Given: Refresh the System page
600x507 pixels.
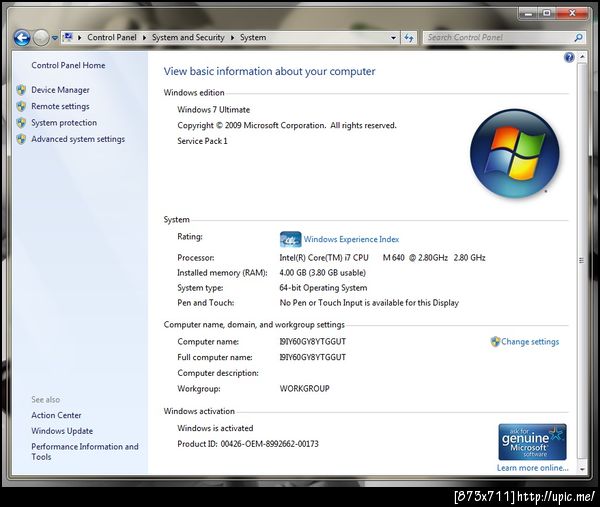Looking at the screenshot, I should [409, 38].
